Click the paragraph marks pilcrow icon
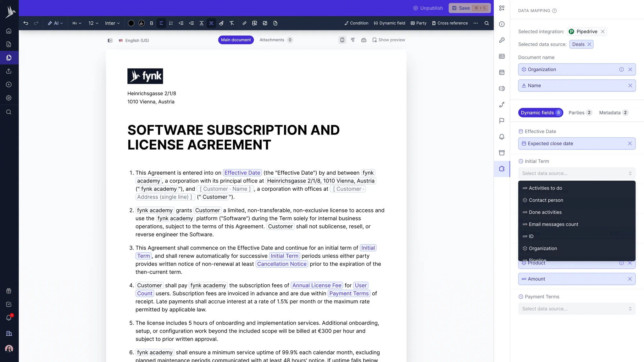644x362 pixels. (353, 40)
